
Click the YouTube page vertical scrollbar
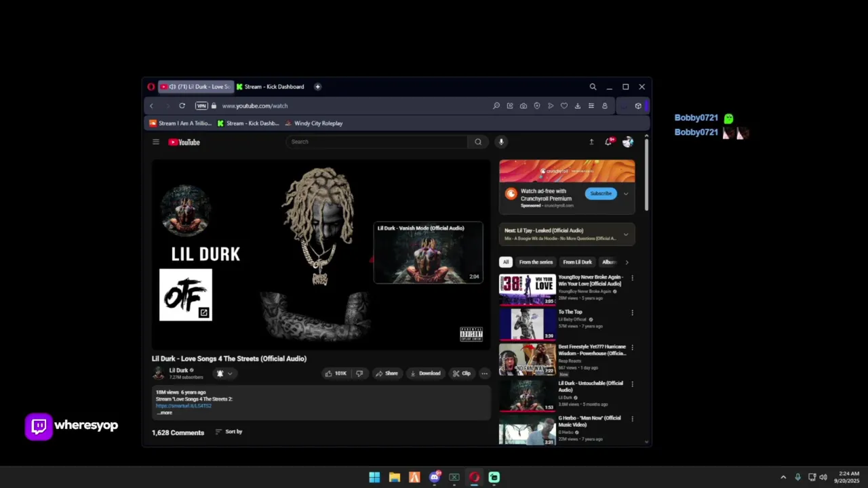(x=646, y=175)
